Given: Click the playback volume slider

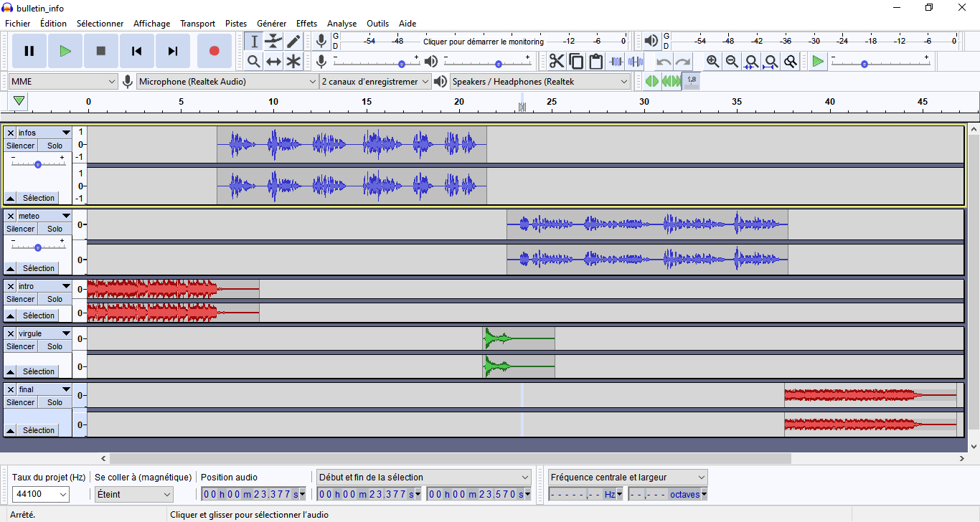Looking at the screenshot, I should click(487, 62).
